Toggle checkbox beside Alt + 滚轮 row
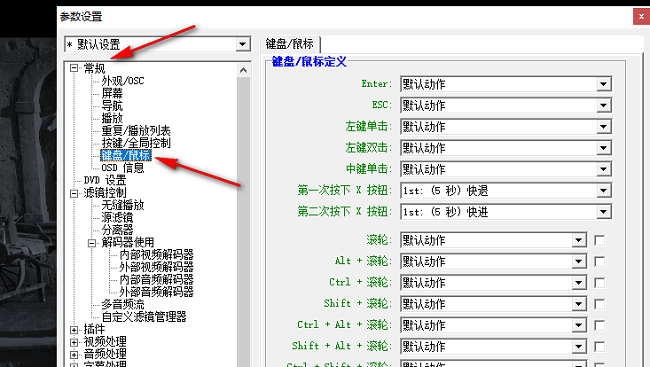Image resolution: width=650 pixels, height=367 pixels. coord(599,261)
